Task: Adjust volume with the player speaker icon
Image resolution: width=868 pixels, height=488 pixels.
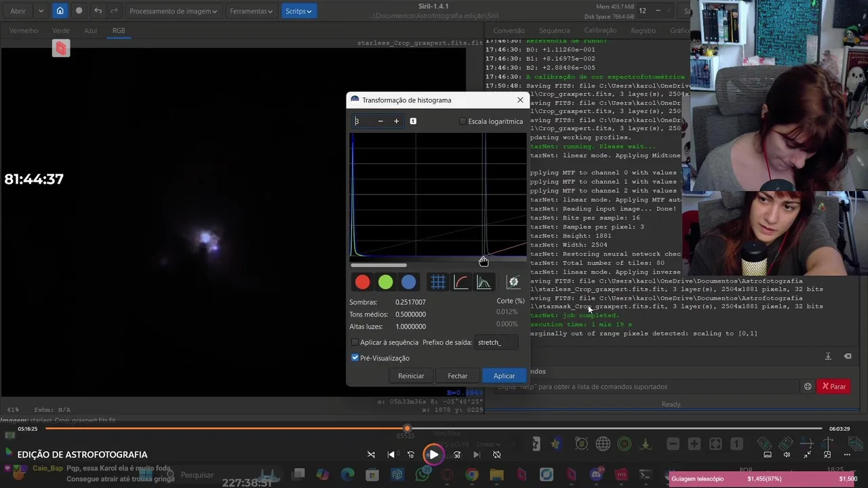Action: click(787, 455)
